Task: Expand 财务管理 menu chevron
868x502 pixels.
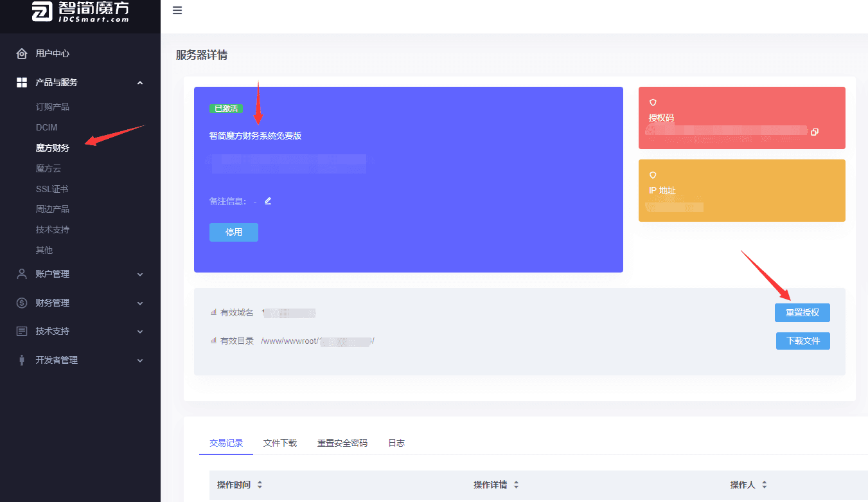Action: [140, 303]
